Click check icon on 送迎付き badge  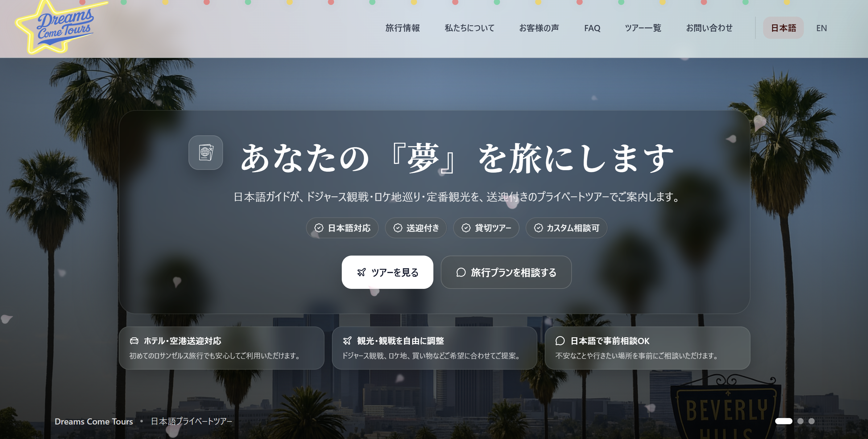click(398, 228)
